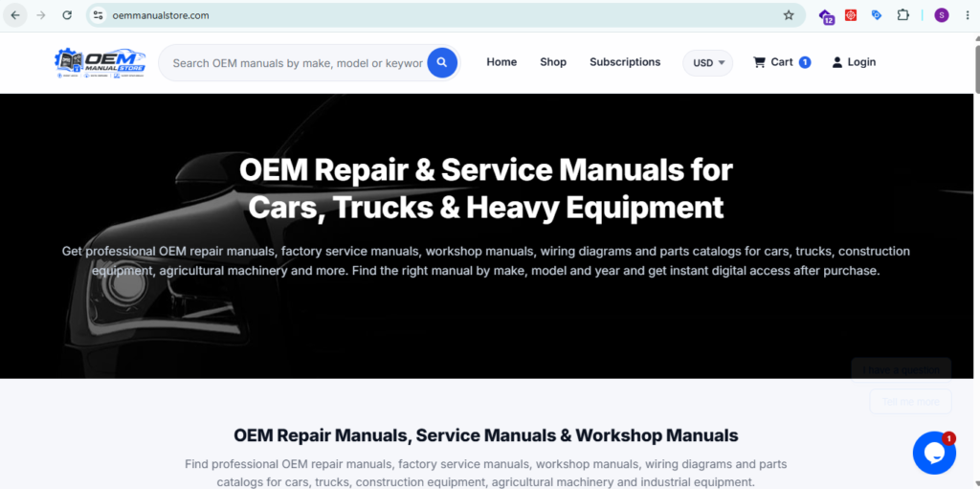Click the browser forward arrow
Screen dimensions: 980x489
click(x=41, y=15)
